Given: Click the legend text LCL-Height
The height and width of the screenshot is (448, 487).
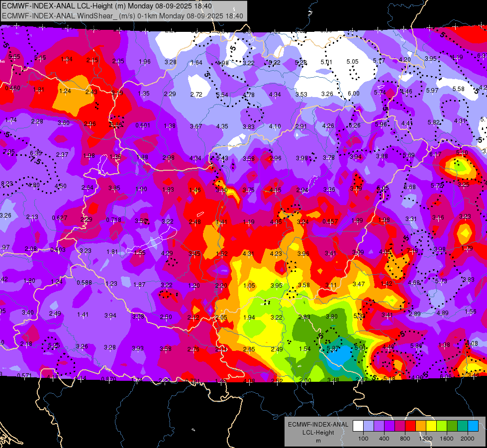Looking at the screenshot, I should (x=318, y=433).
